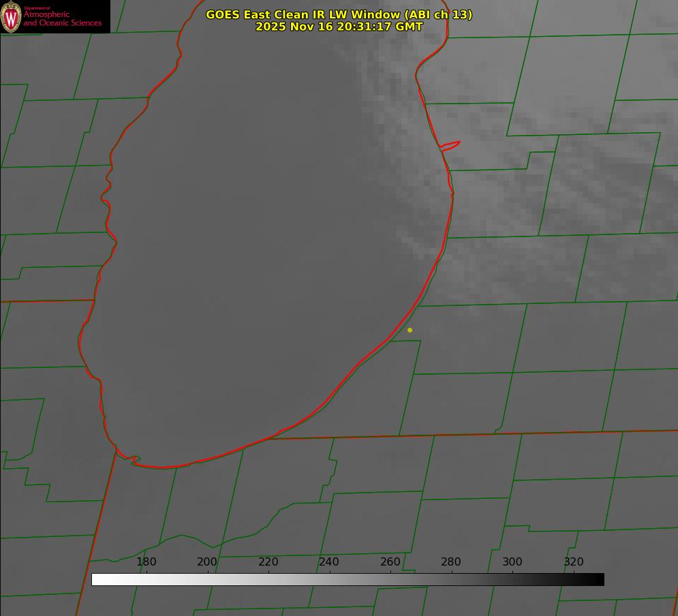
Task: Click the white end of the colorbar
Action: 97,579
